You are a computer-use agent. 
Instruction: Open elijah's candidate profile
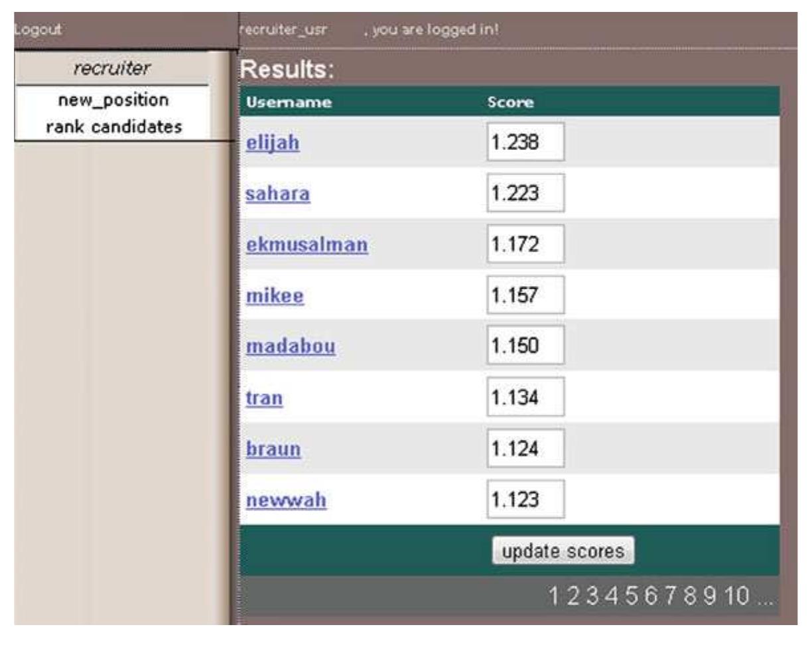(x=272, y=143)
